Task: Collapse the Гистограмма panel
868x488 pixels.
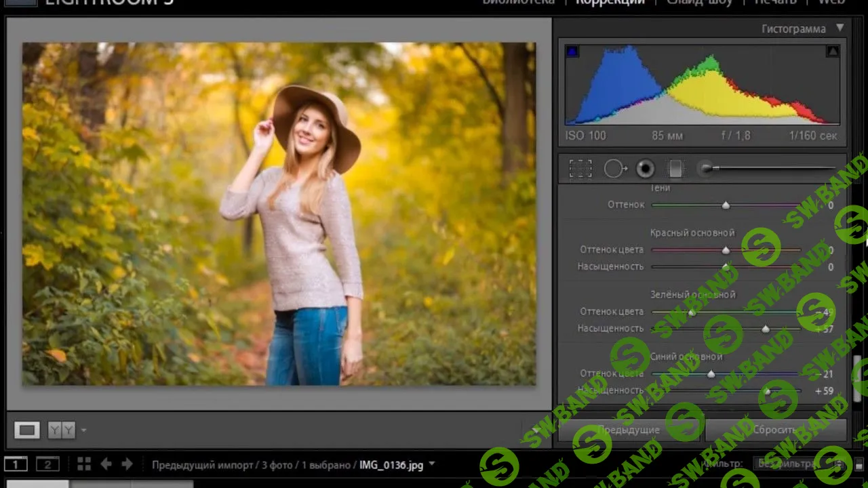Action: [x=840, y=28]
